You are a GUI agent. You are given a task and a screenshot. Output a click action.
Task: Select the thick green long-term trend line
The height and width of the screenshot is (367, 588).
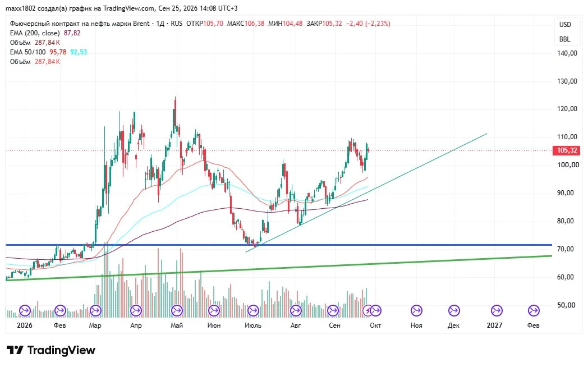point(279,268)
